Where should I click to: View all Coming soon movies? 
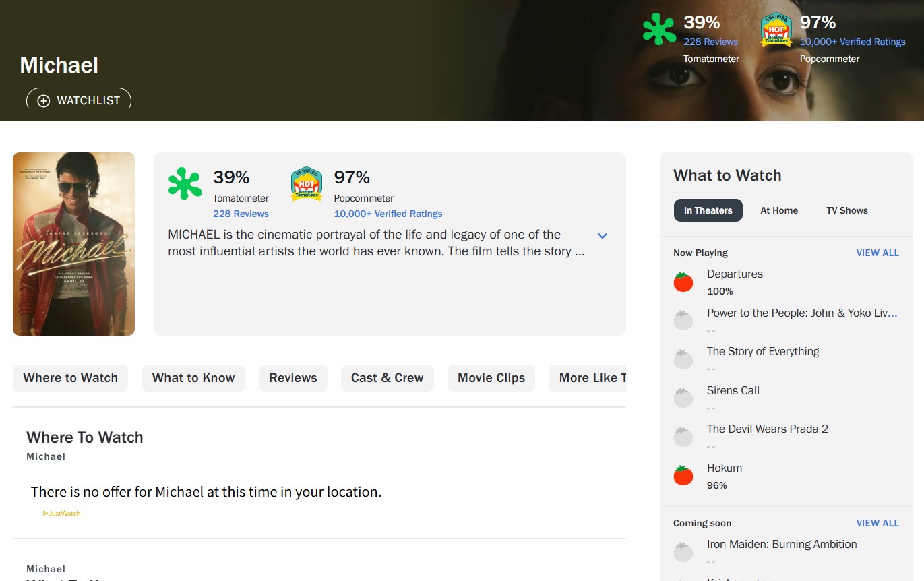(x=877, y=523)
